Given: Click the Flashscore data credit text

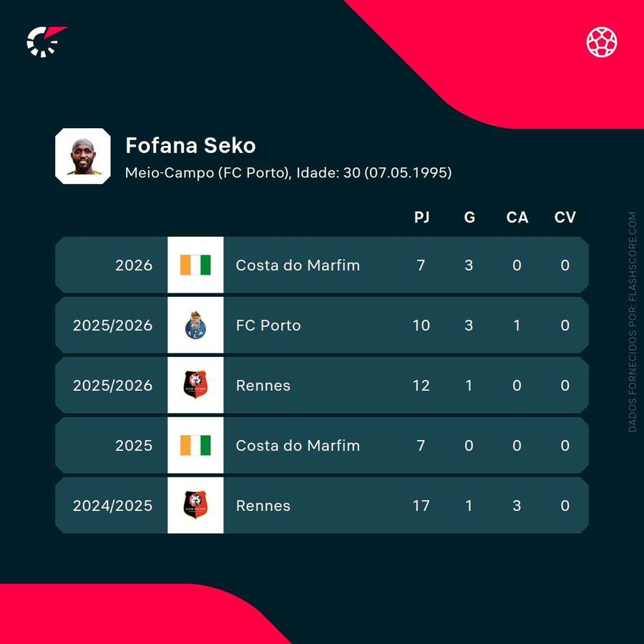Looking at the screenshot, I should [x=633, y=321].
